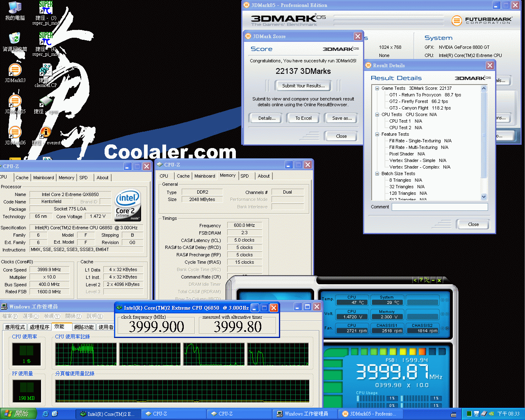The image size is (525, 420).
Task: Click the Internet Explorer quick launch icon
Action: (46, 414)
